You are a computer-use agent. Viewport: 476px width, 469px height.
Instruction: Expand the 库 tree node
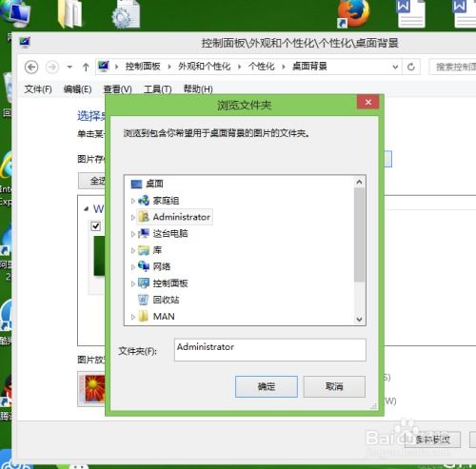pos(133,250)
